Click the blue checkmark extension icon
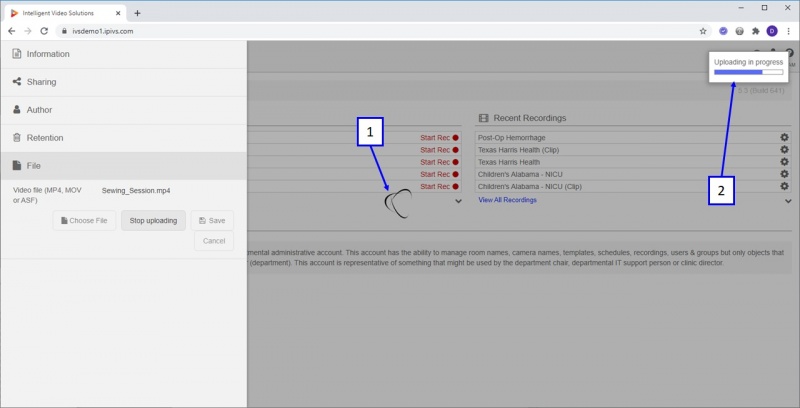800x408 pixels. tap(723, 31)
